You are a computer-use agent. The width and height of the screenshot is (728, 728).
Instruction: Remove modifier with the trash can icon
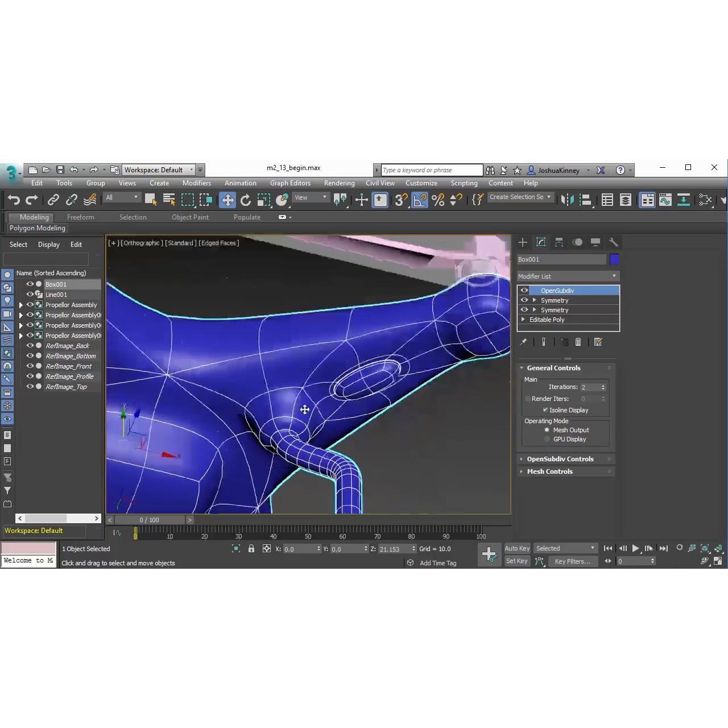coord(578,342)
